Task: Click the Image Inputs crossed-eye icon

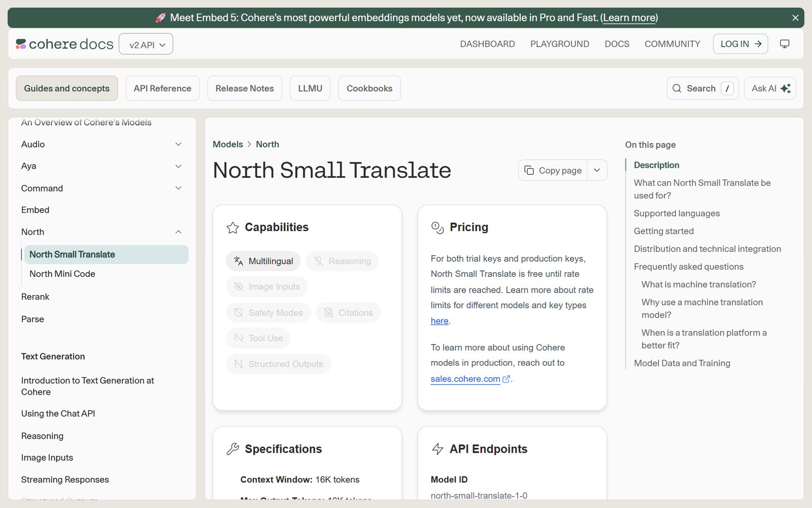Action: [x=239, y=287]
